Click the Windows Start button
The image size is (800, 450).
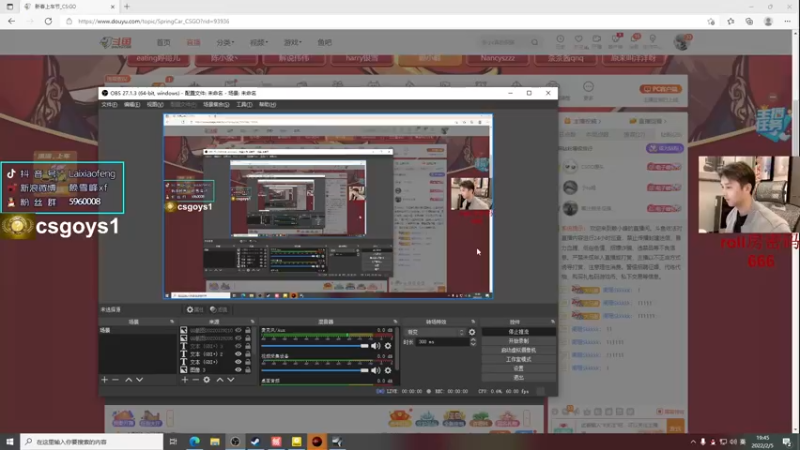tap(10, 441)
